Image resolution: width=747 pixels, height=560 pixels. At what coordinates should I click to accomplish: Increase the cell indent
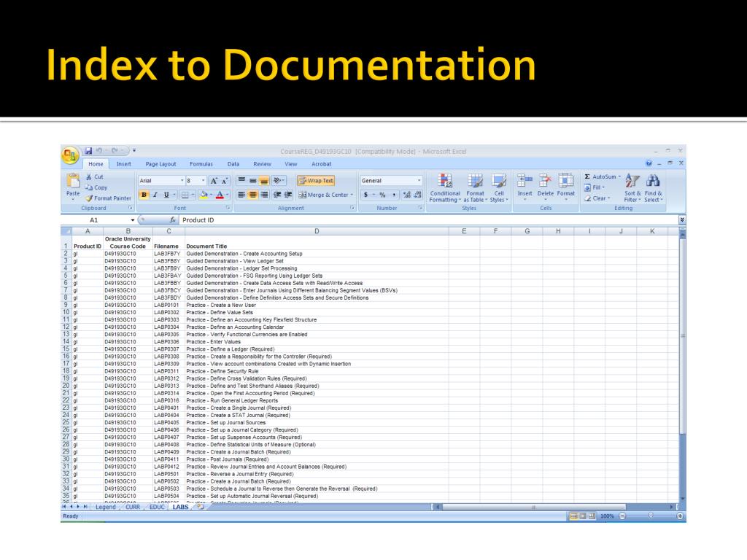(288, 195)
